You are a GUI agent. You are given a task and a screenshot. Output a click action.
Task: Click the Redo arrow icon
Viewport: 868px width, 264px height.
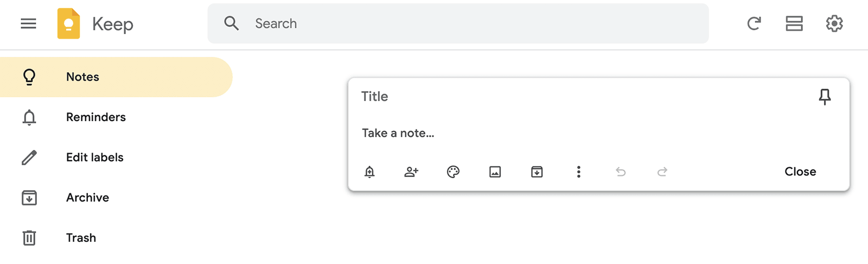662,172
